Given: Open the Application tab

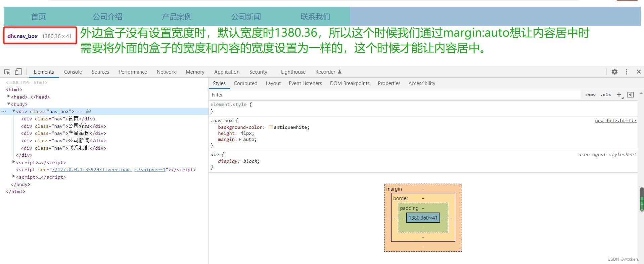Looking at the screenshot, I should pos(227,72).
